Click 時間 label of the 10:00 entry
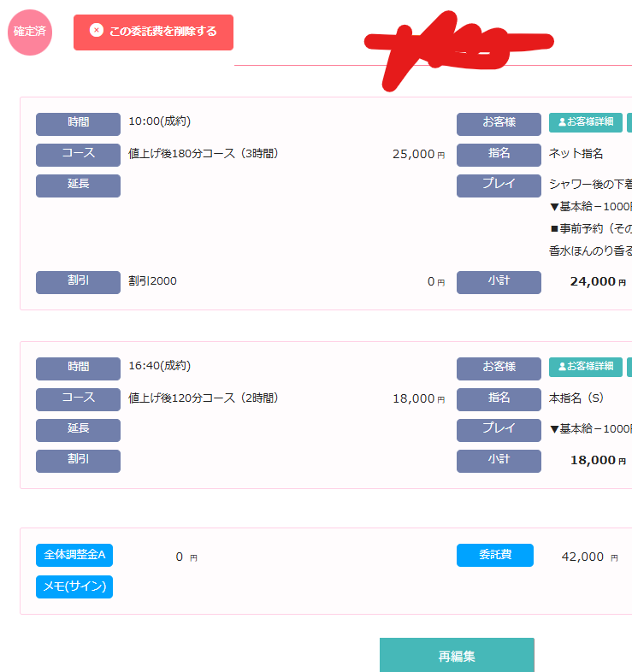The image size is (632, 672). [x=78, y=124]
